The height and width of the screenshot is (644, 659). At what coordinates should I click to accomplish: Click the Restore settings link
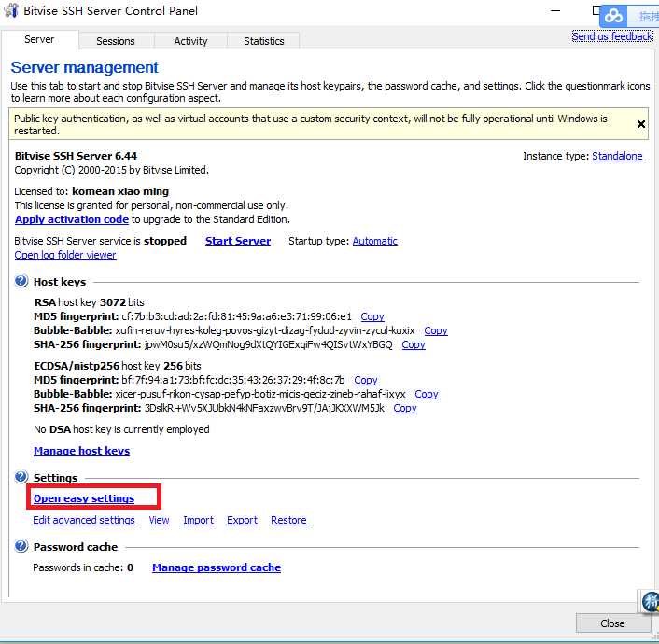coord(288,520)
